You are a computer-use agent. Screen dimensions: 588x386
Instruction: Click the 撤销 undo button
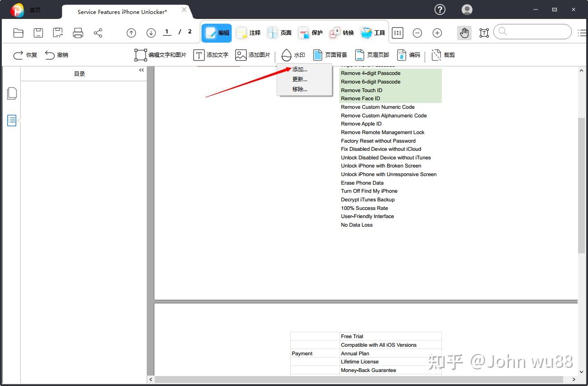[x=56, y=55]
